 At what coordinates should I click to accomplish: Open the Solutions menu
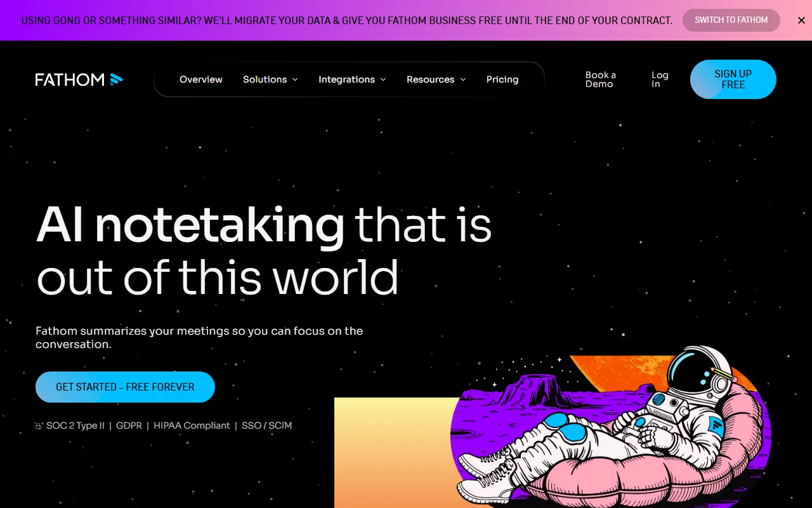(265, 79)
